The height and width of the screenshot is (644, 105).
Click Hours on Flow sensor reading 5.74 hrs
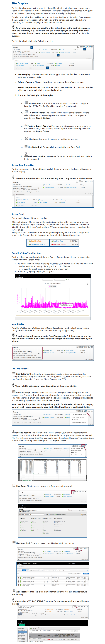[20, 65]
